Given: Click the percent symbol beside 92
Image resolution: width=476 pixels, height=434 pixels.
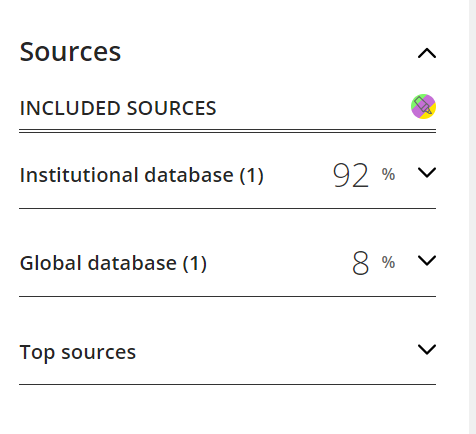Looking at the screenshot, I should tap(388, 174).
